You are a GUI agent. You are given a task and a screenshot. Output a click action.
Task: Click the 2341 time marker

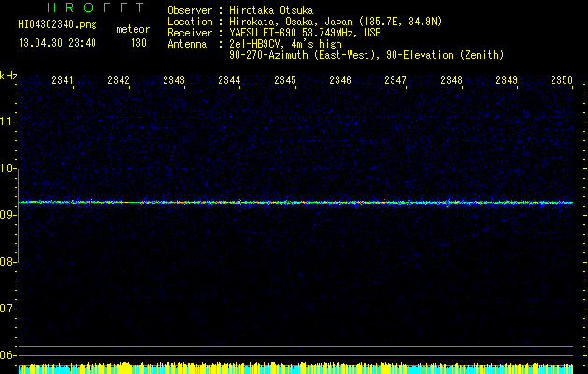[63, 80]
